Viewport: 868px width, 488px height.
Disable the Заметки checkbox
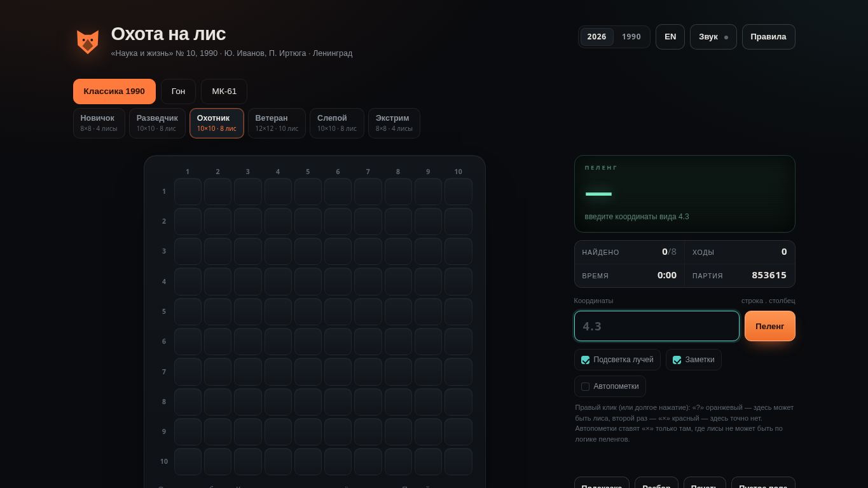pos(677,360)
